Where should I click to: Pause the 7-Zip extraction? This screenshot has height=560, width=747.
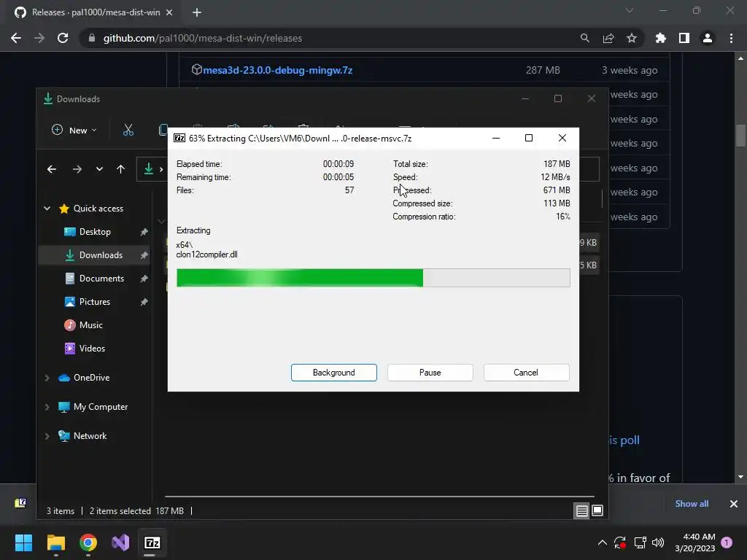(430, 373)
